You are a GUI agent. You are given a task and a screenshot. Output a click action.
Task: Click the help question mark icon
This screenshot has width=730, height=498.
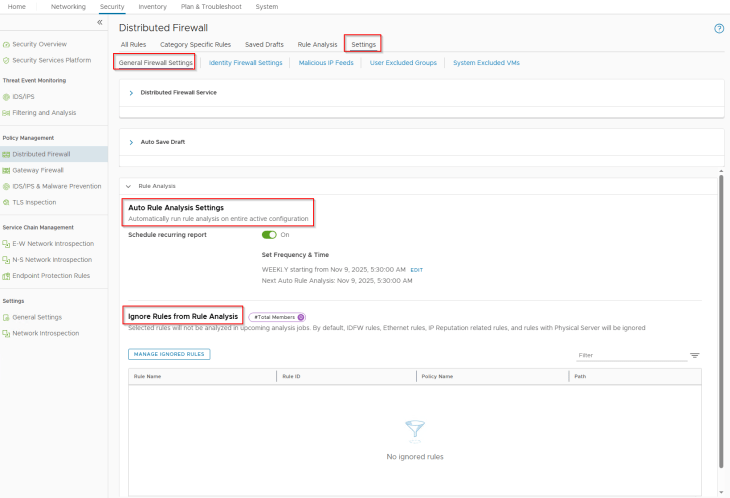tap(719, 28)
